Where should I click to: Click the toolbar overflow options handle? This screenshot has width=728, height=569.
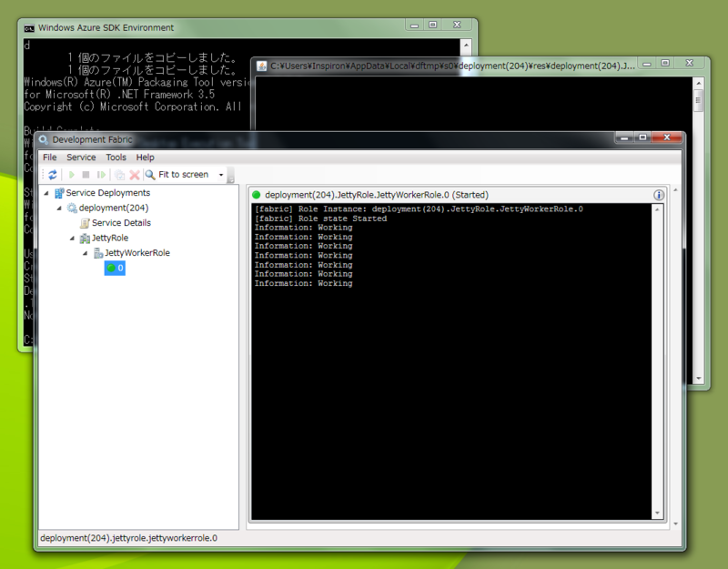(231, 176)
